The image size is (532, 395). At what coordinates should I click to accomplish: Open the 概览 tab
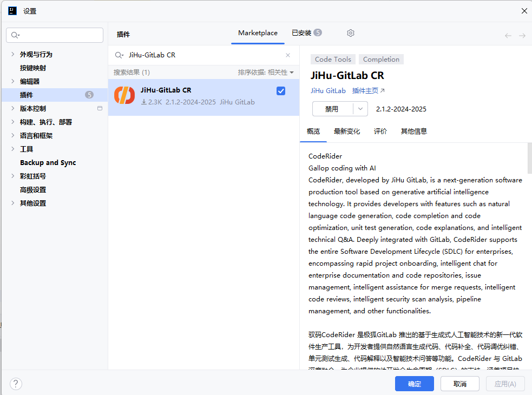click(x=313, y=131)
